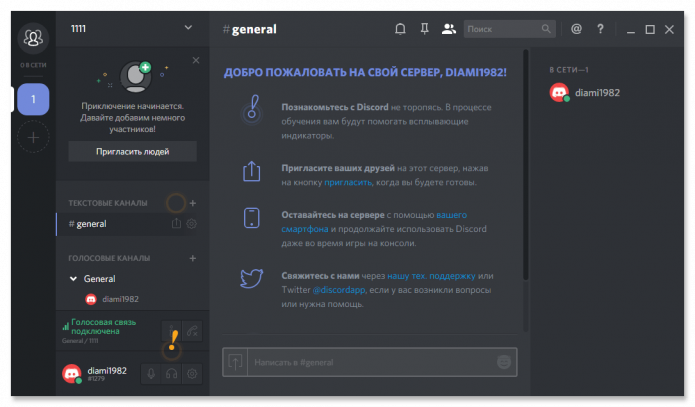Viewport: 695px width, 407px height.
Task: Open the @discordapp Twitter link
Action: click(x=339, y=290)
